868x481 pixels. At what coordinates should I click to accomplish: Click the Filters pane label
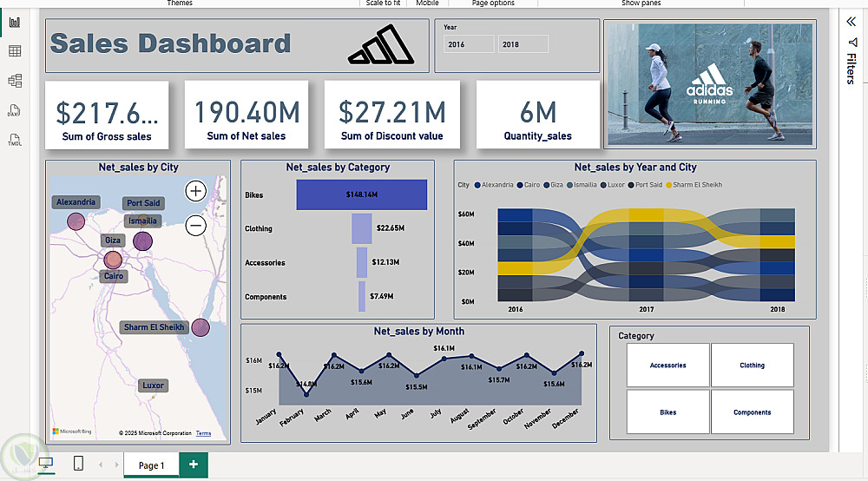(x=851, y=69)
